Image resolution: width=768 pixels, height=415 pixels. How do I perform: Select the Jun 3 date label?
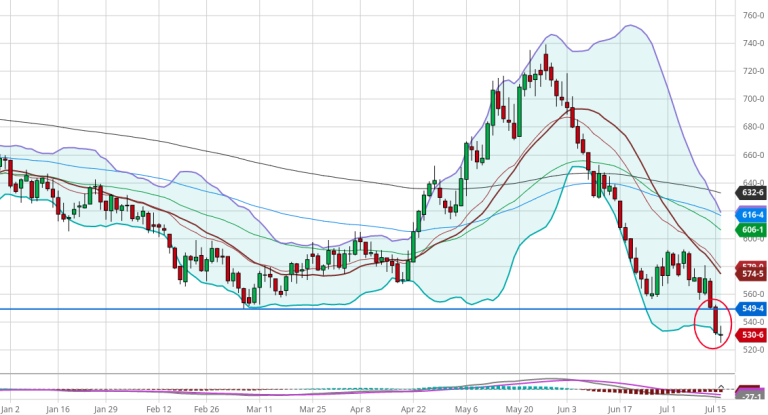(x=566, y=409)
